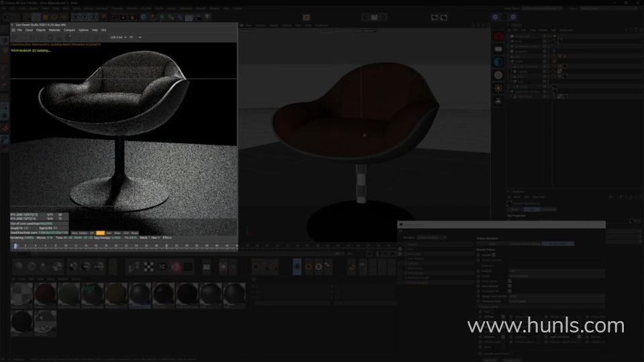Screen dimensions: 644x362
Task: Click the red-pink icon in the bottom toolbar
Action: [x=176, y=267]
